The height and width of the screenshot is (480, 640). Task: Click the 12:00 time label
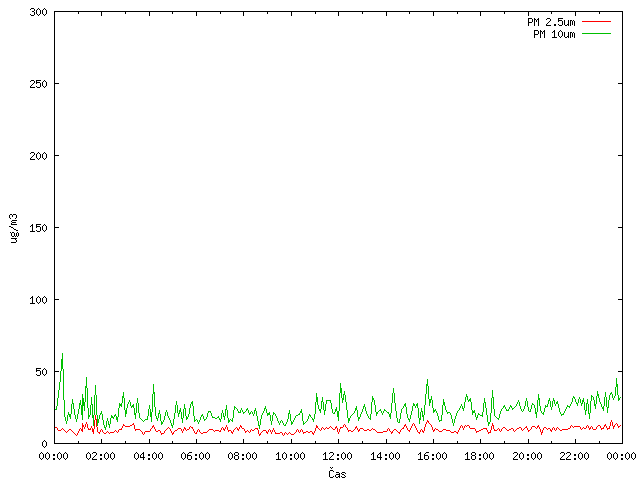337,456
